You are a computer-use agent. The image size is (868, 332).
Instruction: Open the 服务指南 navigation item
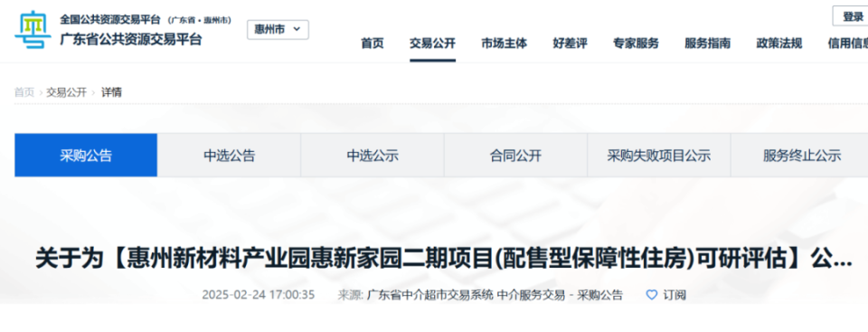pyautogui.click(x=707, y=43)
